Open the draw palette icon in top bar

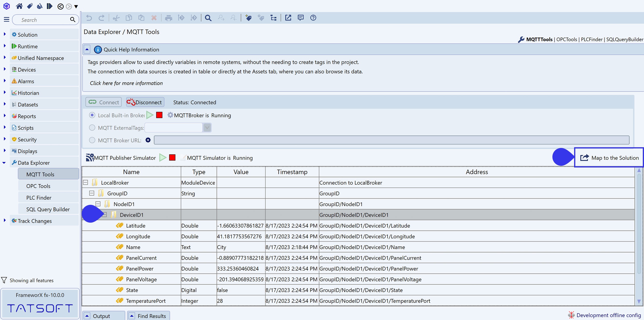pos(40,6)
